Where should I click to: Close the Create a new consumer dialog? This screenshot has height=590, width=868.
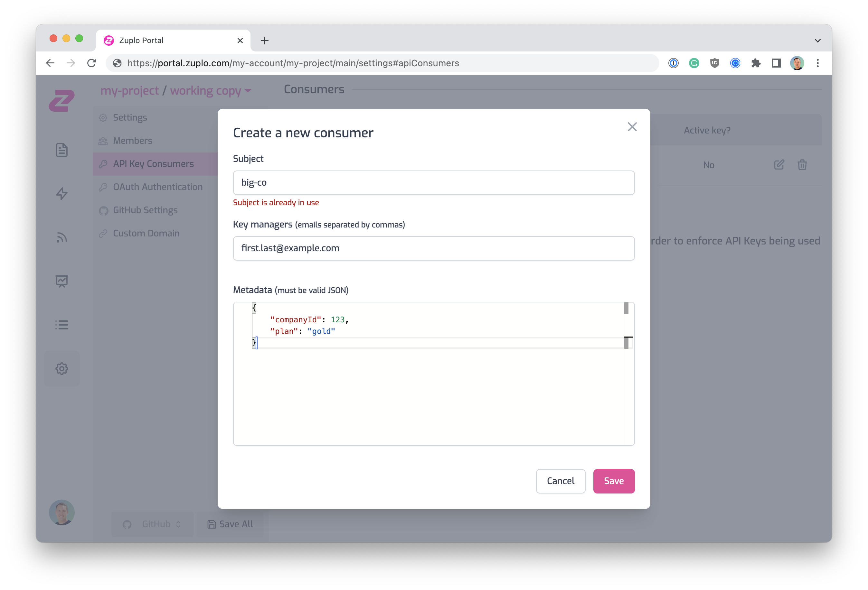click(x=632, y=127)
